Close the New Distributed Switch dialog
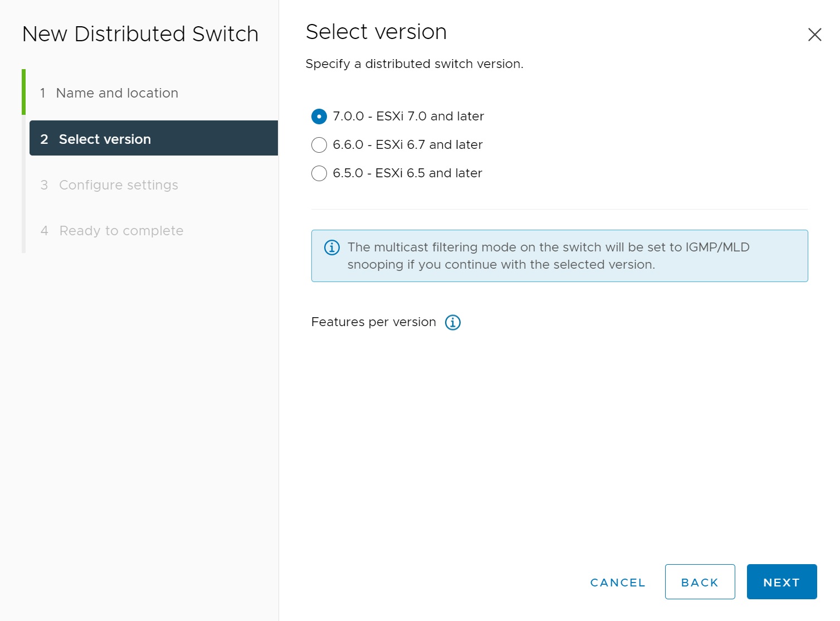The height and width of the screenshot is (621, 840). click(x=814, y=35)
